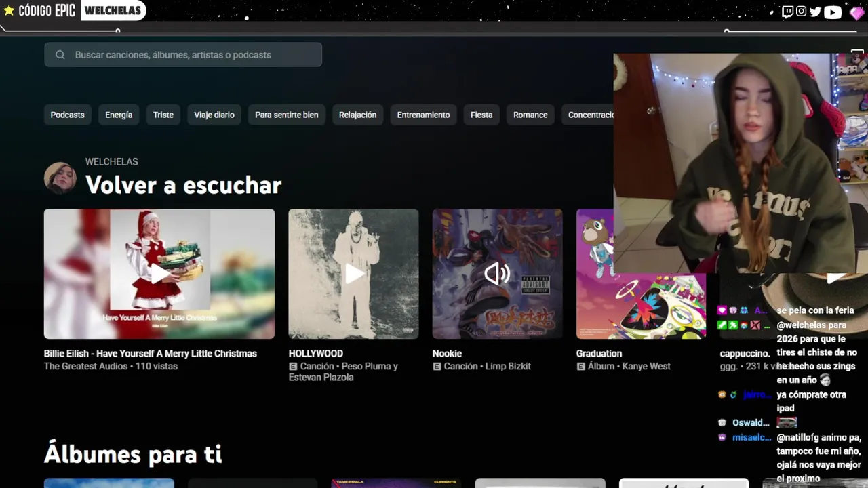
Task: Select the Triste mood chip
Action: [x=163, y=115]
